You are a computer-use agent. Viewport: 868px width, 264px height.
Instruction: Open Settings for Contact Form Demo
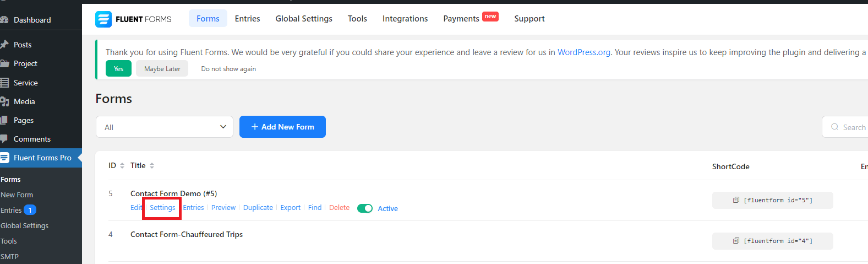pyautogui.click(x=162, y=208)
